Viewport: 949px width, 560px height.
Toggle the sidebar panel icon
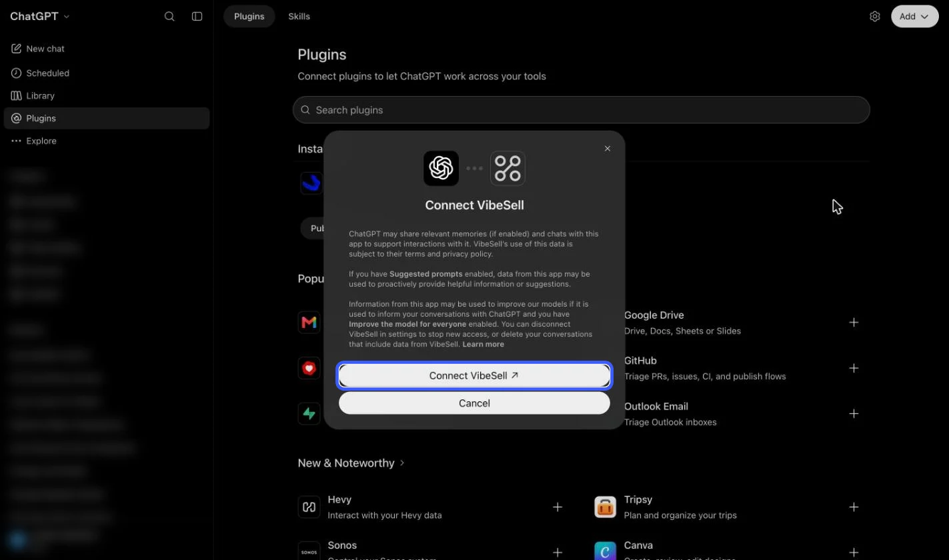[197, 16]
